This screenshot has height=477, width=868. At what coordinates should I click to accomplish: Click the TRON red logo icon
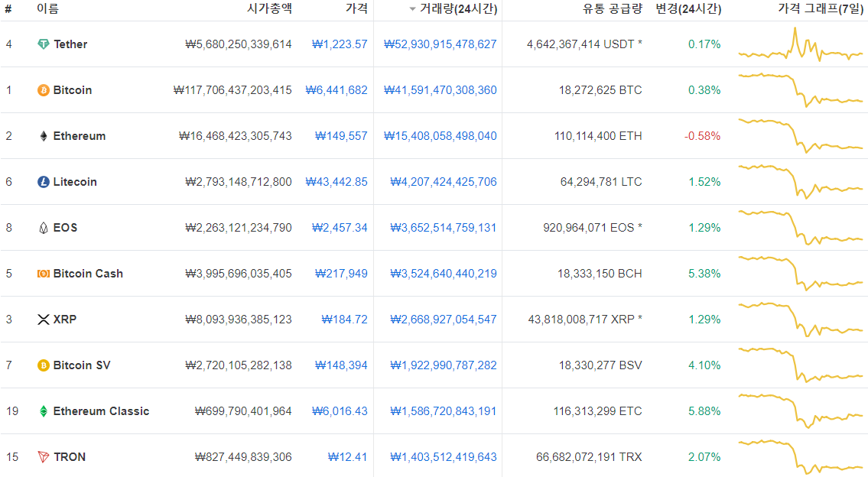tap(43, 457)
